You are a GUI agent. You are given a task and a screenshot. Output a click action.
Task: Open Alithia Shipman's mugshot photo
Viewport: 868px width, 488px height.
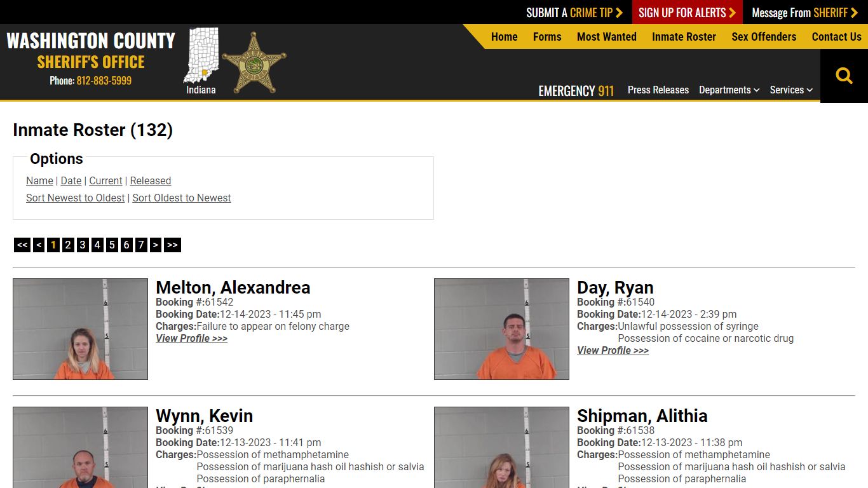pos(501,447)
